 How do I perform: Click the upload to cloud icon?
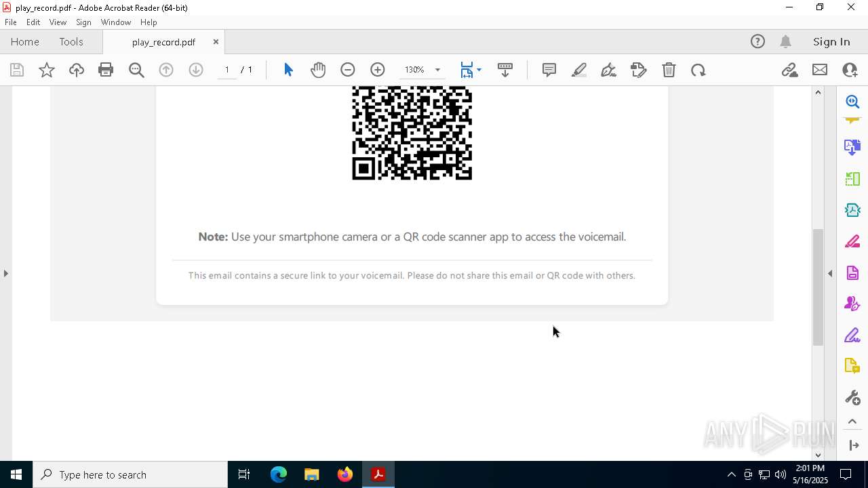coord(77,70)
